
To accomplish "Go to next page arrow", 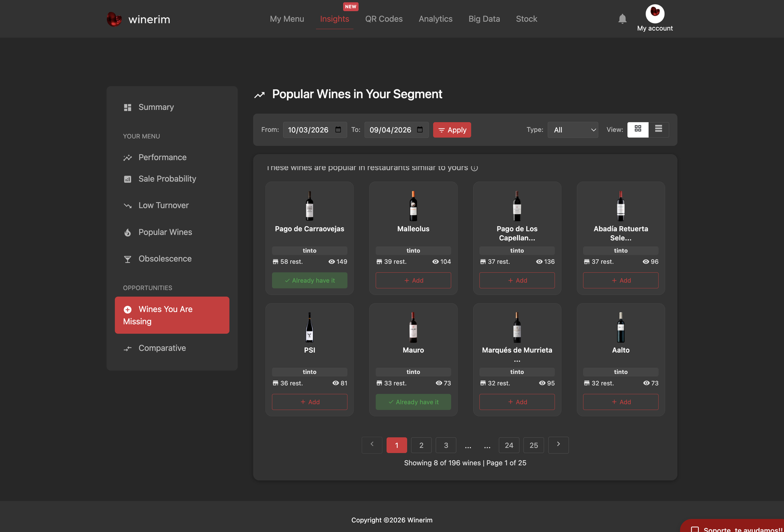I will (x=558, y=445).
